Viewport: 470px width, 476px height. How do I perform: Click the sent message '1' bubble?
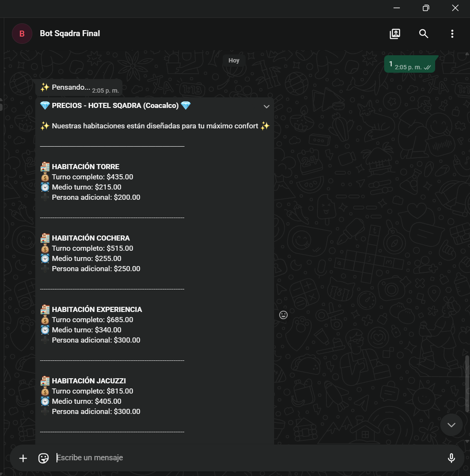tap(410, 64)
